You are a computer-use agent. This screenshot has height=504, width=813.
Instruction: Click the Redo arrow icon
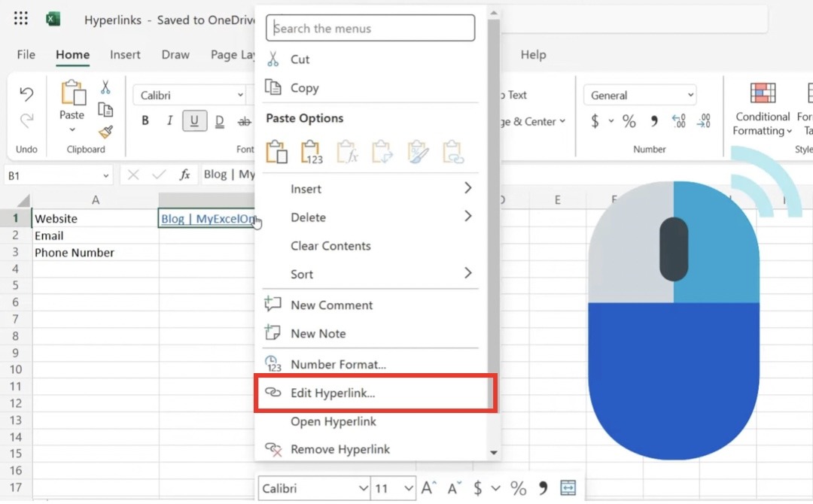[26, 120]
